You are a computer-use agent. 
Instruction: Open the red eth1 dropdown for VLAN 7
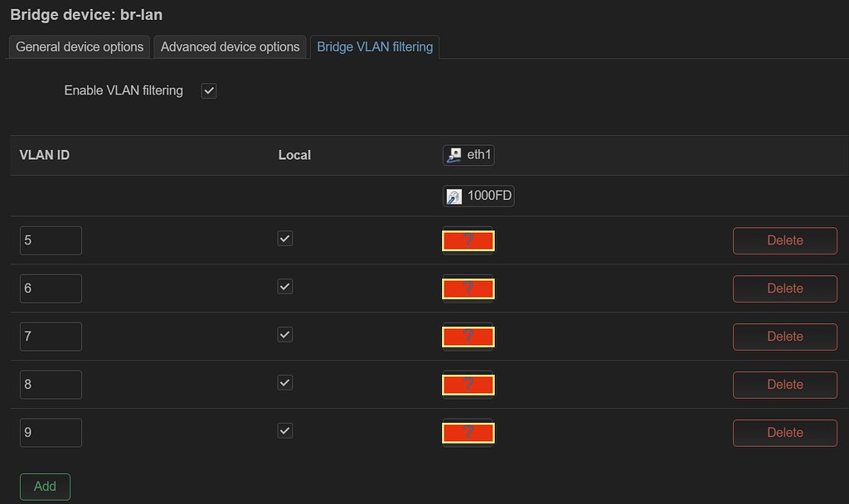coord(468,337)
